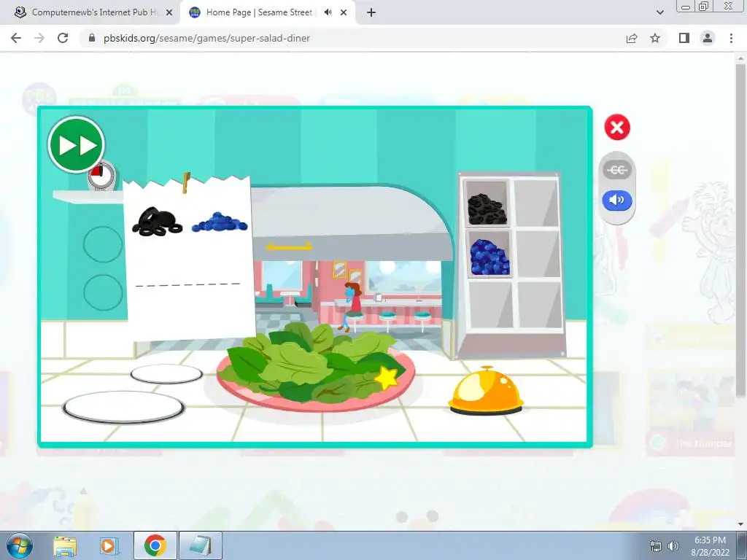Click the customer sitting at the counter
The width and height of the screenshot is (747, 560).
click(352, 306)
